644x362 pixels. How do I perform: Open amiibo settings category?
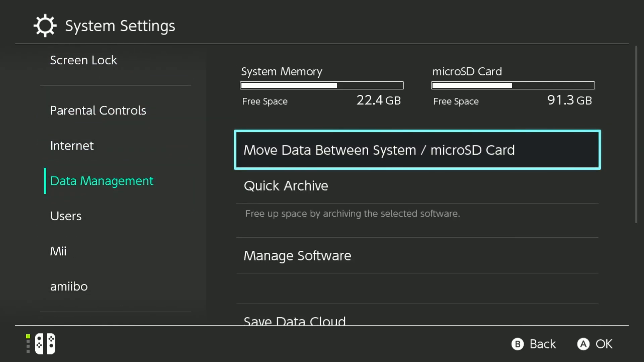(x=69, y=287)
